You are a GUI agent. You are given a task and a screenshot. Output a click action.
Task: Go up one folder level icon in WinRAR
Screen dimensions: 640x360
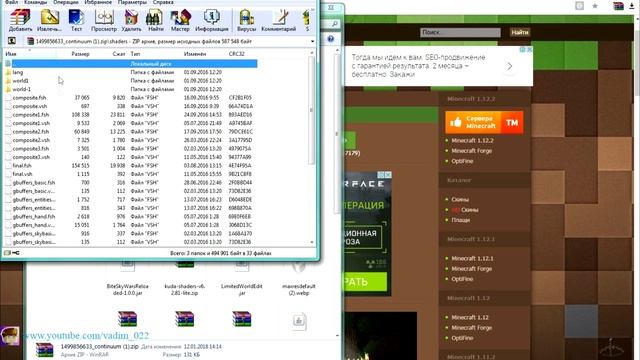[12, 41]
